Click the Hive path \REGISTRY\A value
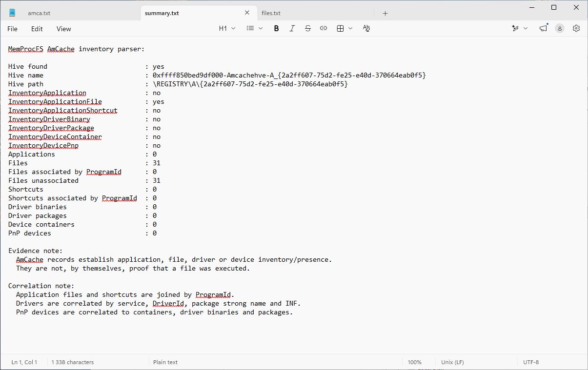The image size is (588, 370). (250, 84)
